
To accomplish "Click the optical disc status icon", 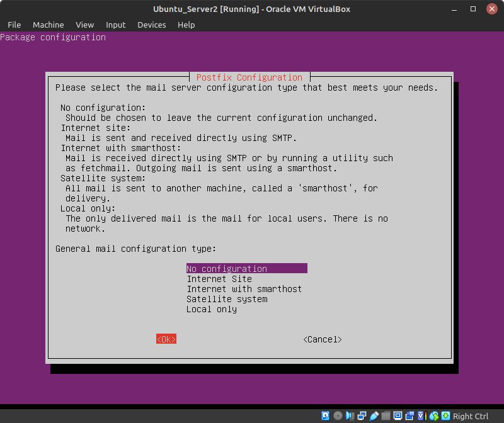I will pyautogui.click(x=338, y=416).
